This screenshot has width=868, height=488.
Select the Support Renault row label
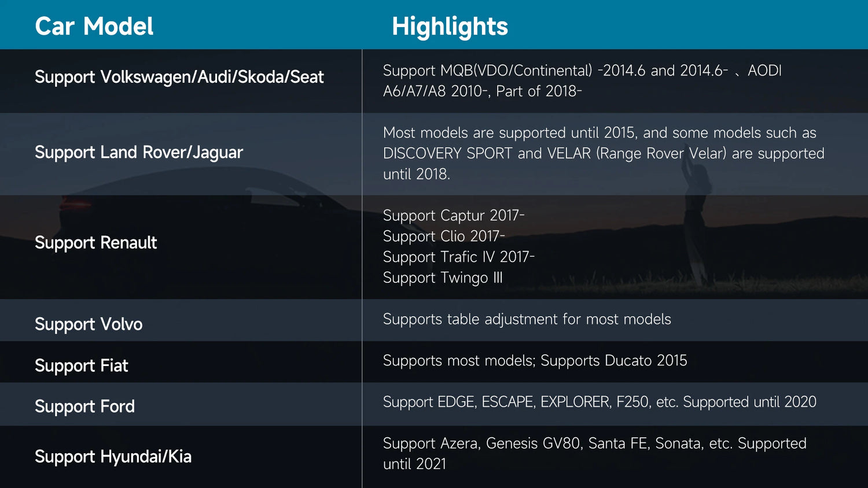(95, 242)
